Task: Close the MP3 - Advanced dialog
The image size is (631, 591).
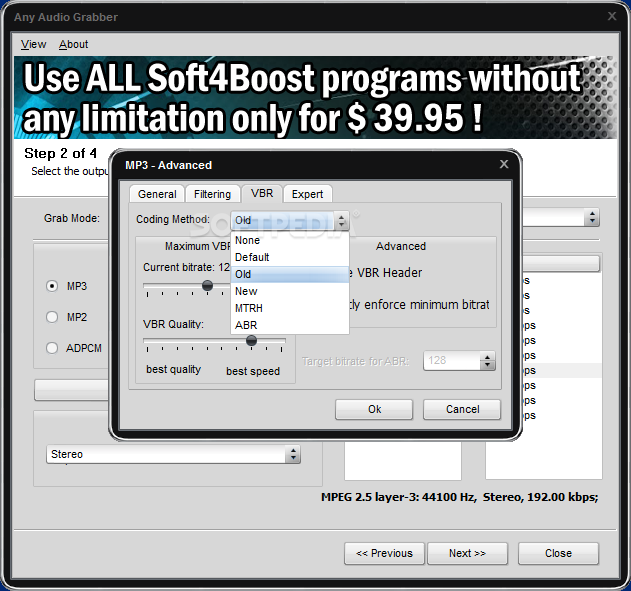Action: point(504,164)
